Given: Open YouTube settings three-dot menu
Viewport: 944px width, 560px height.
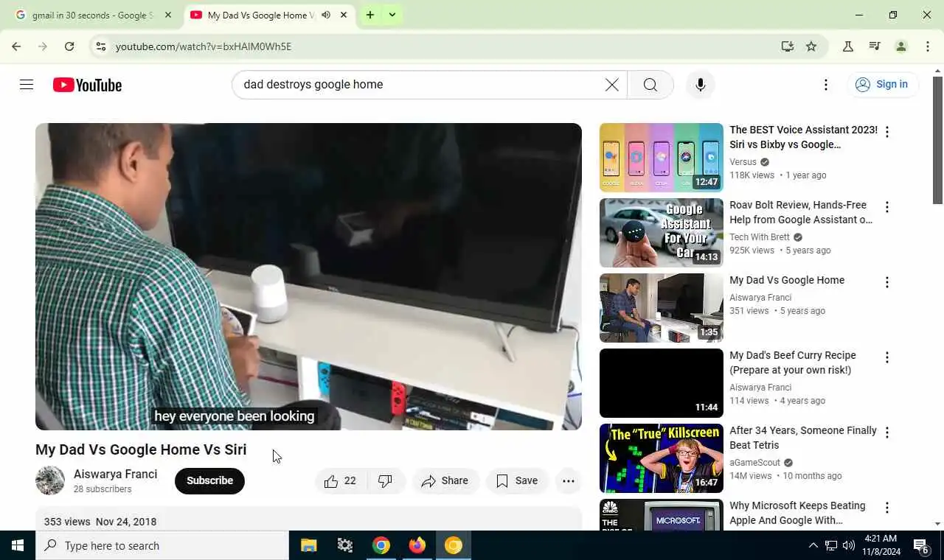Looking at the screenshot, I should (826, 85).
